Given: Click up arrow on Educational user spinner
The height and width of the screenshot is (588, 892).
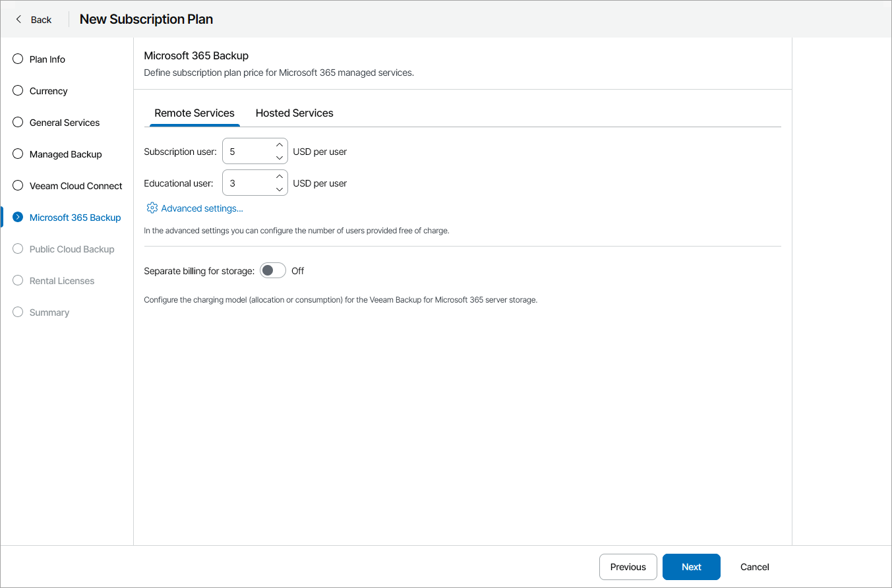Looking at the screenshot, I should tap(279, 177).
